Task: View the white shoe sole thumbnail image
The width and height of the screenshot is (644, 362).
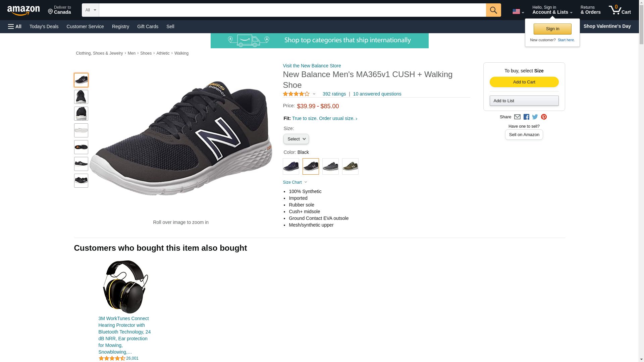Action: point(81,130)
